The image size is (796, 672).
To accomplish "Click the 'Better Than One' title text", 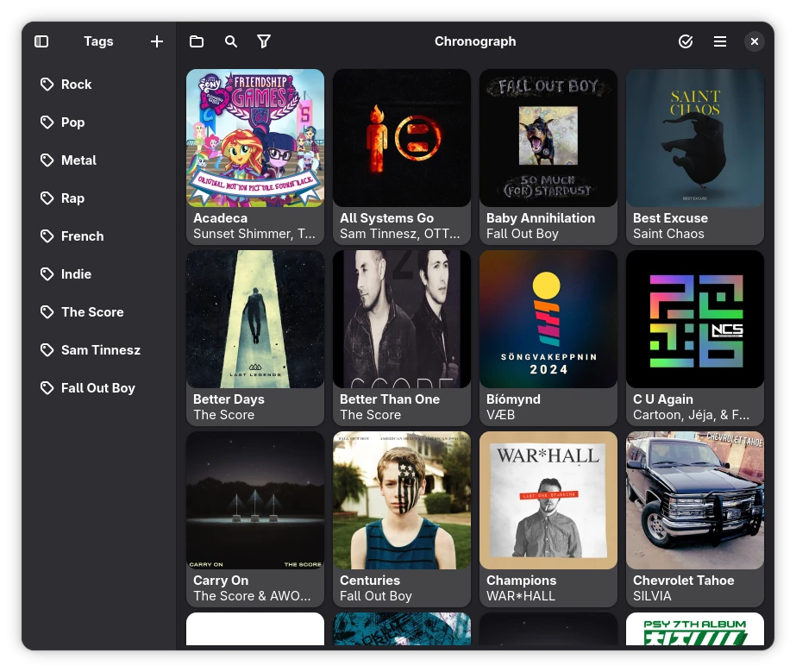I will coord(390,399).
